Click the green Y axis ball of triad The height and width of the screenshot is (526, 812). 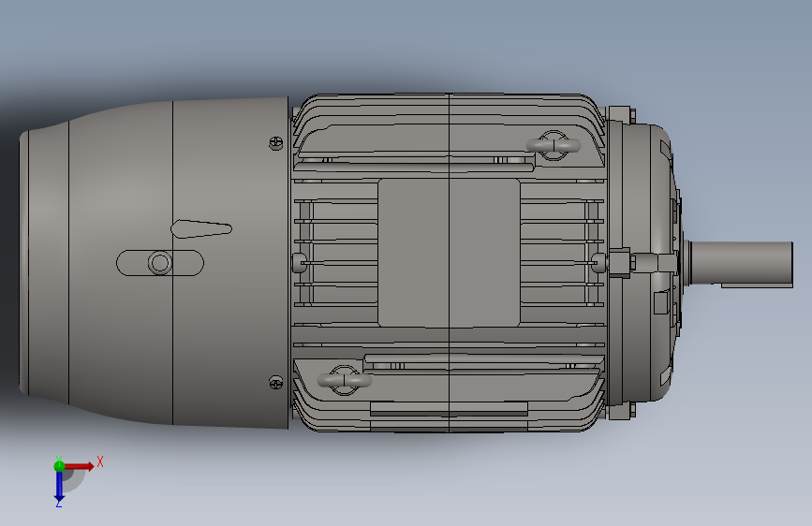59,465
